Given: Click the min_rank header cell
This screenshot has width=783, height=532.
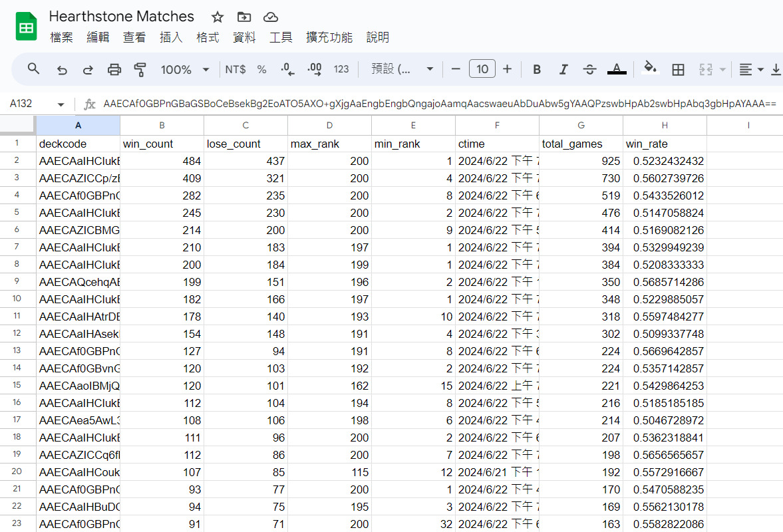Looking at the screenshot, I should click(414, 144).
